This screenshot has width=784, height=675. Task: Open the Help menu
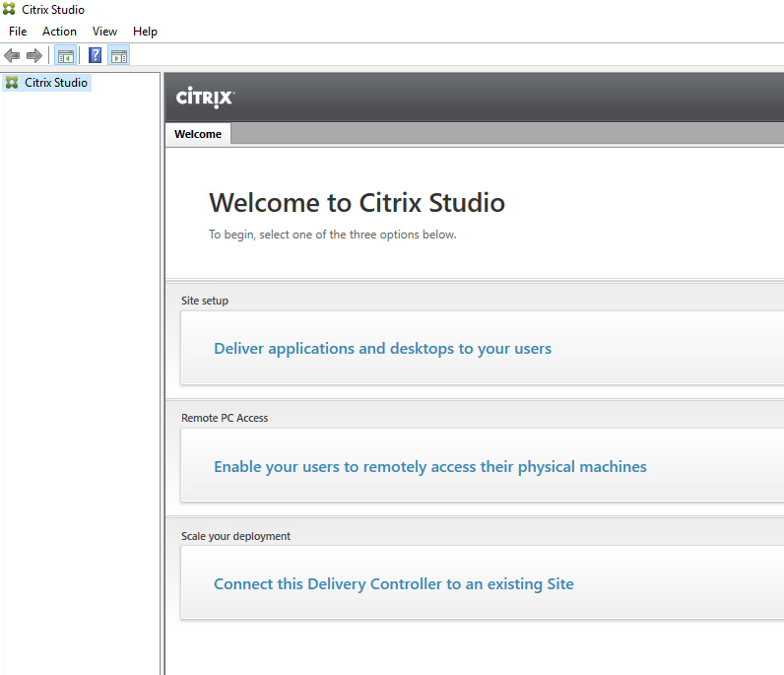tap(145, 32)
